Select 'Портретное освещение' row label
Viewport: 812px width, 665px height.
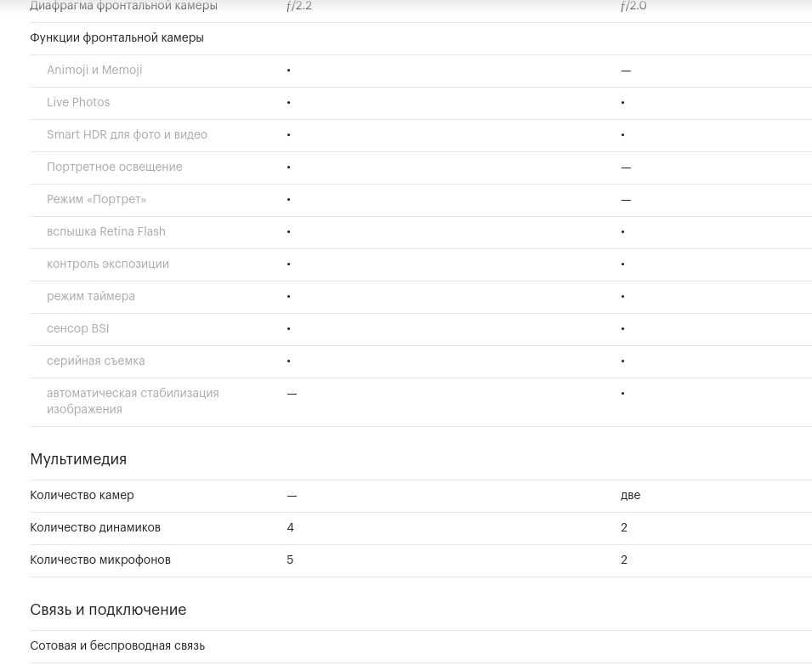coord(115,167)
